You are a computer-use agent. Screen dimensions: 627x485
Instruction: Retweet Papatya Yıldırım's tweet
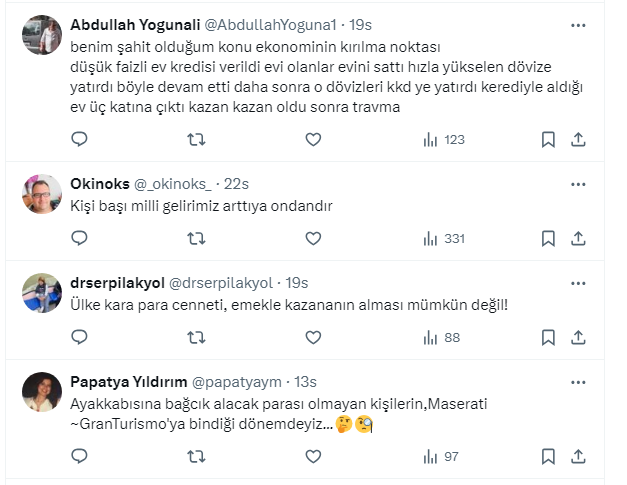[x=196, y=456]
